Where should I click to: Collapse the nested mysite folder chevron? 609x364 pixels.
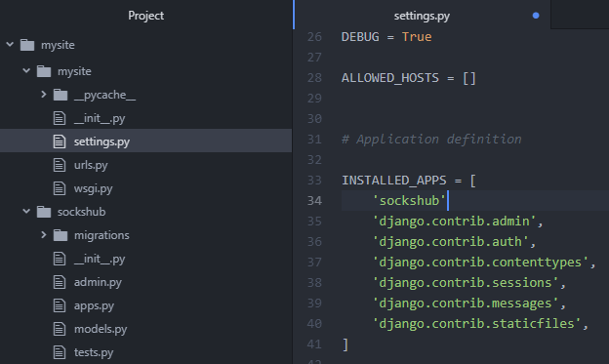click(26, 71)
